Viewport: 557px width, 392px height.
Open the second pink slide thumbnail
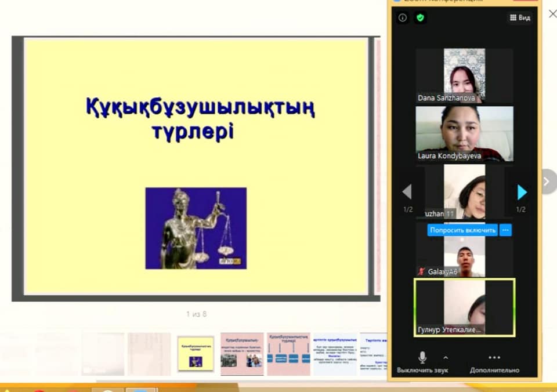(x=242, y=354)
